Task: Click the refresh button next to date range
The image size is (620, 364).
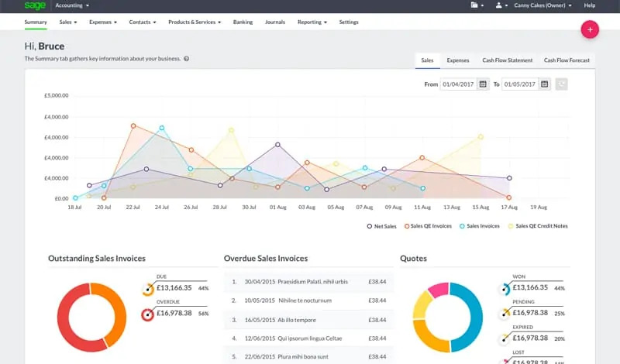Action: click(x=561, y=84)
